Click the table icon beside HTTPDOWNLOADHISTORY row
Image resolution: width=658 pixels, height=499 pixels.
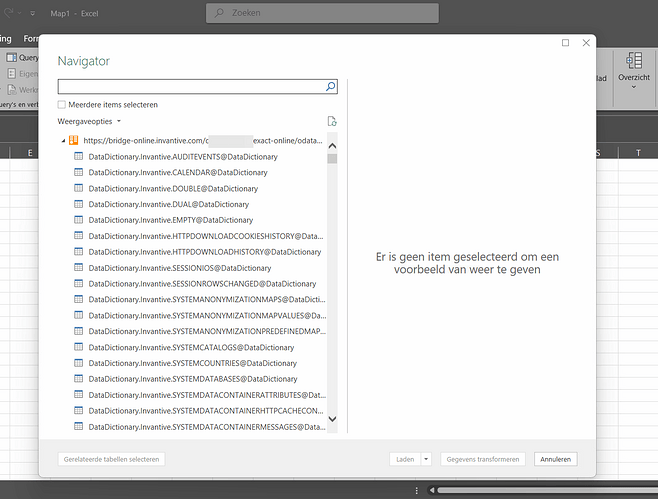[x=78, y=251]
